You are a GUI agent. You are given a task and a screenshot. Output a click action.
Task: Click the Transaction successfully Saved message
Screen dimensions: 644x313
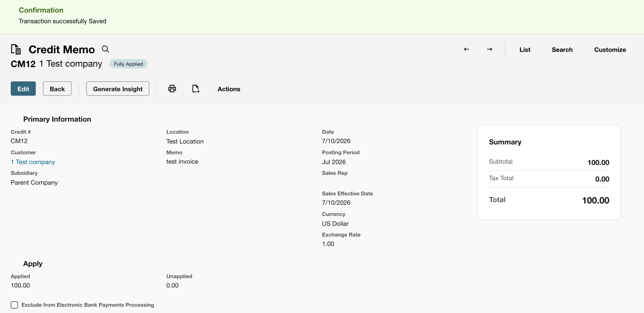click(x=63, y=21)
